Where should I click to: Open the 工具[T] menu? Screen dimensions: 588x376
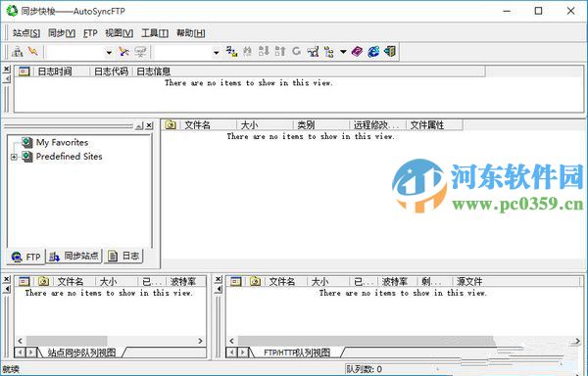(155, 33)
